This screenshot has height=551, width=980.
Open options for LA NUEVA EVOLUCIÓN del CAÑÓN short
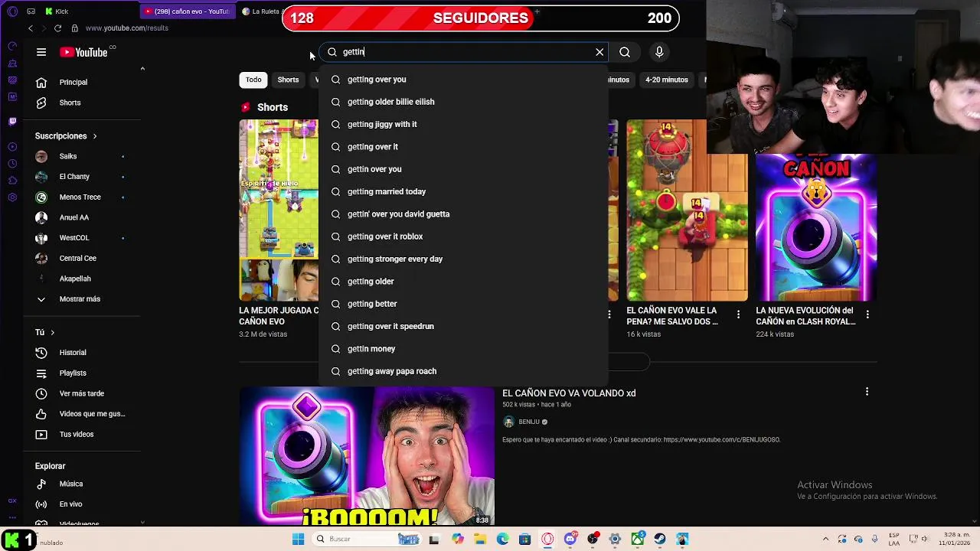[867, 315]
